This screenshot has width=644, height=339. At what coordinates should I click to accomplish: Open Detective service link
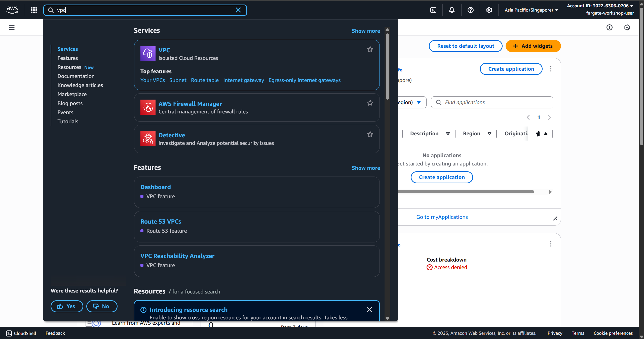tap(172, 135)
